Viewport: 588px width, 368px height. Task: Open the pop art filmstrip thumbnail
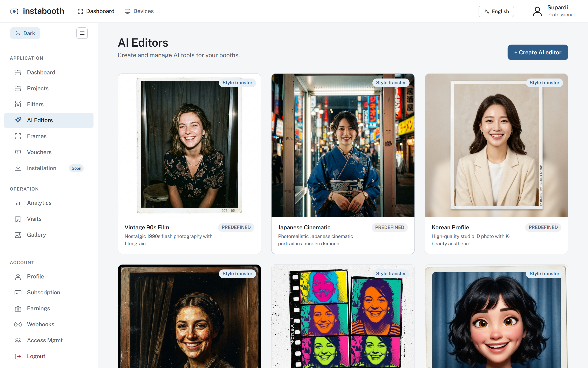[x=343, y=316]
